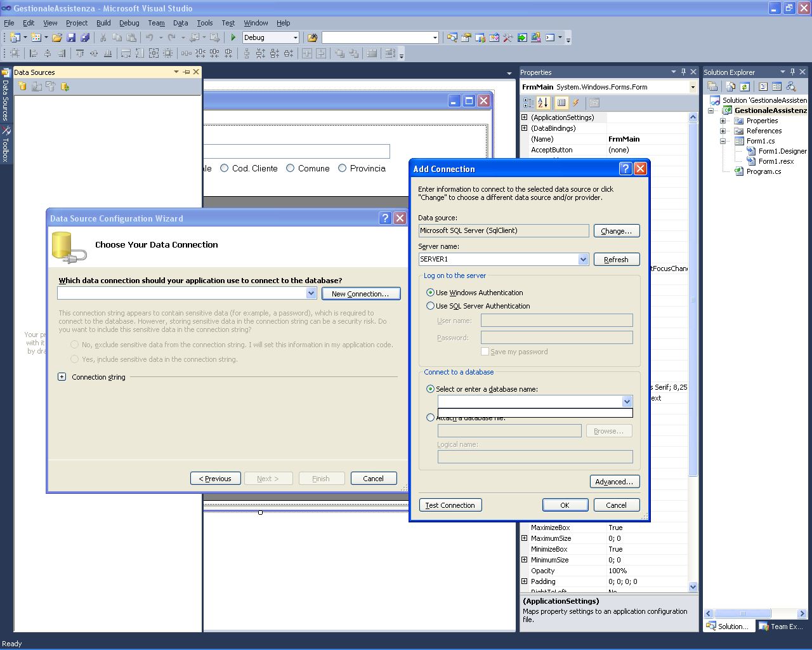The image size is (812, 650).
Task: Select Use SQL Server Authentication
Action: click(x=431, y=306)
